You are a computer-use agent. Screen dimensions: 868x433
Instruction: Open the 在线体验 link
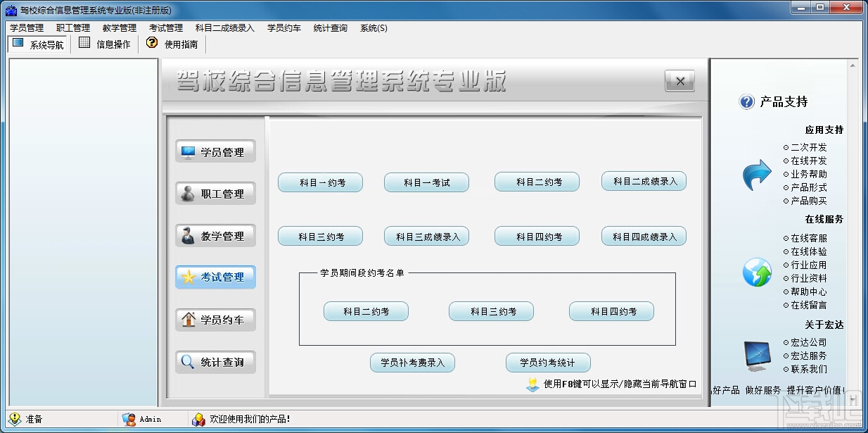(809, 252)
